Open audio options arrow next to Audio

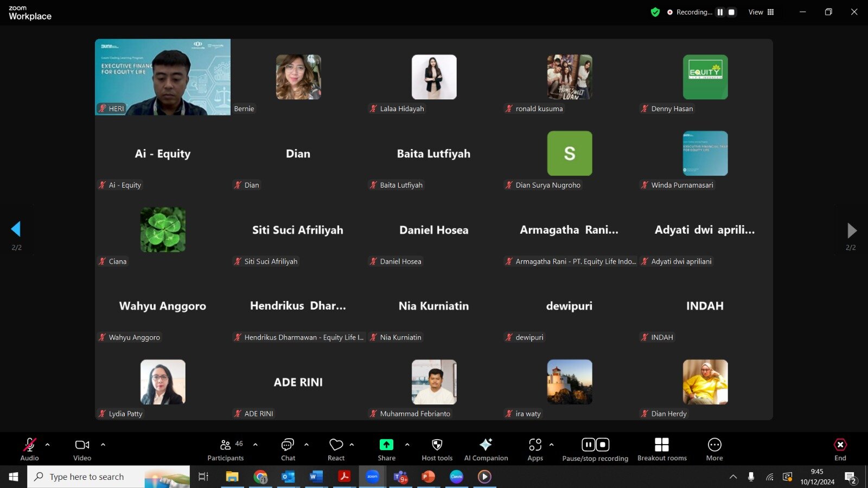[47, 445]
